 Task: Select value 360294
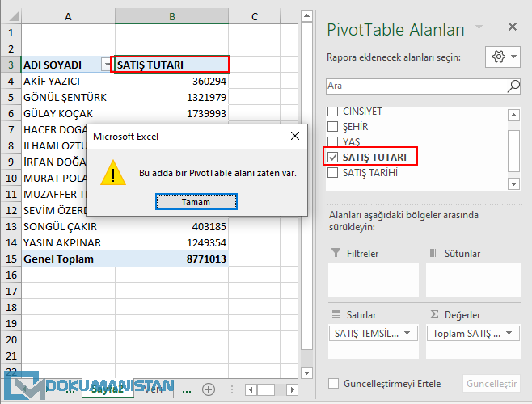[172, 81]
